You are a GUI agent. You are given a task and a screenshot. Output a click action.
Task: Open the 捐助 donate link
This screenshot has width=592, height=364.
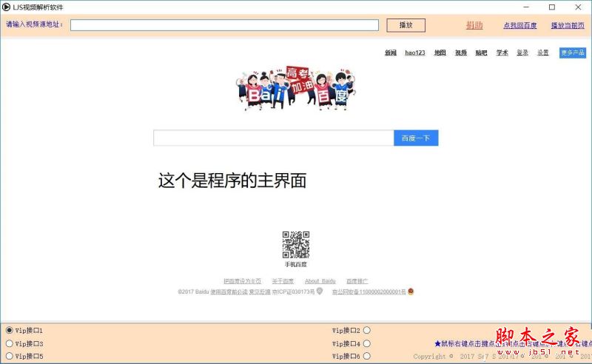click(474, 25)
